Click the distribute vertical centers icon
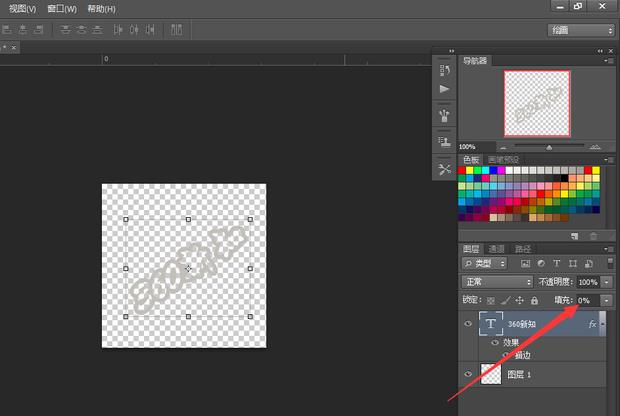Screen dimensions: 620x416 (x=81, y=30)
